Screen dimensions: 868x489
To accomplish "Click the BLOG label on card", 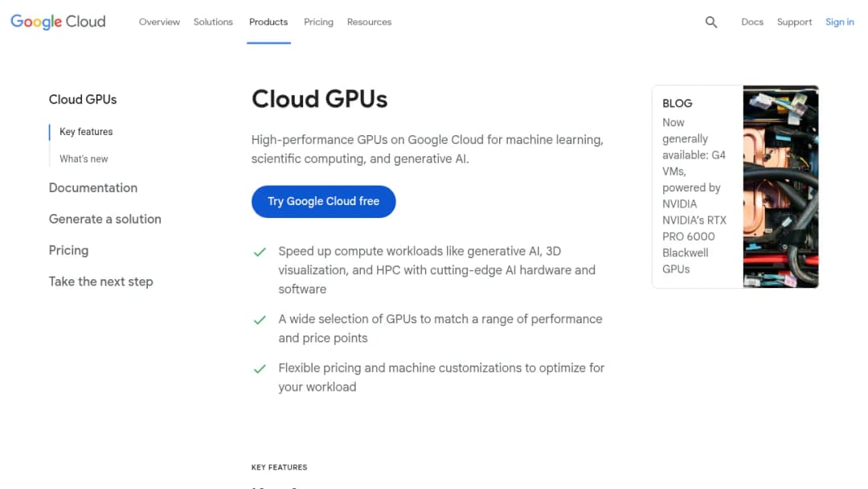I will tap(677, 104).
